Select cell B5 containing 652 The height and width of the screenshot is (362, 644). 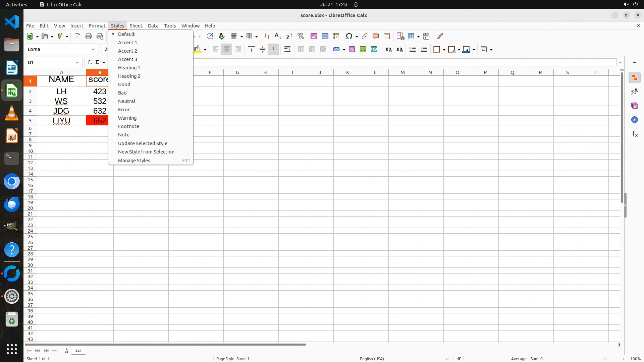point(97,121)
